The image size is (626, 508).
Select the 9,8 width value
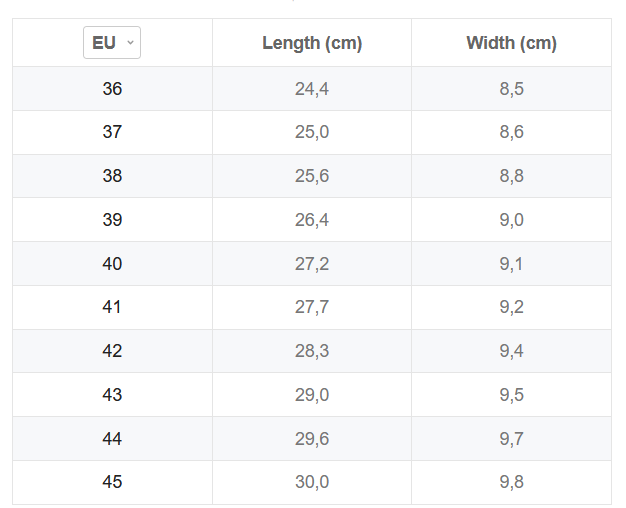coord(511,482)
